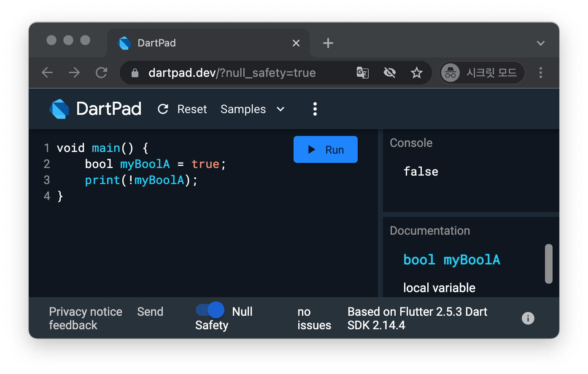The height and width of the screenshot is (374, 588).
Task: Click the 'false' console output
Action: [421, 171]
